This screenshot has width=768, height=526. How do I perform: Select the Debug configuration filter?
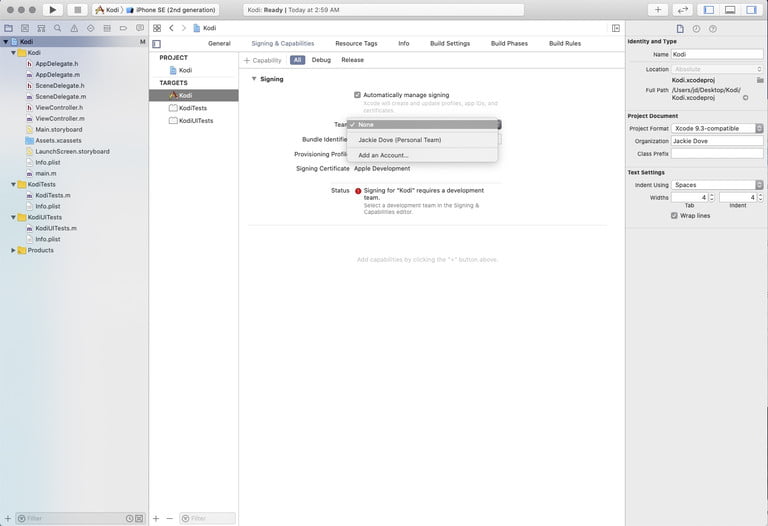[x=321, y=60]
